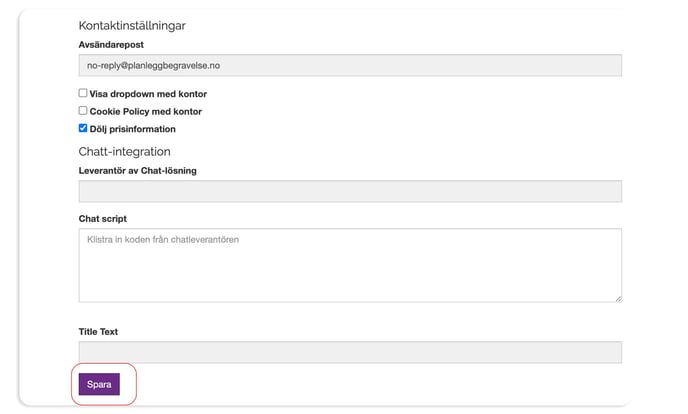Focus the Avsändarepost email field
Screen dimensions: 688x414
[x=350, y=65]
